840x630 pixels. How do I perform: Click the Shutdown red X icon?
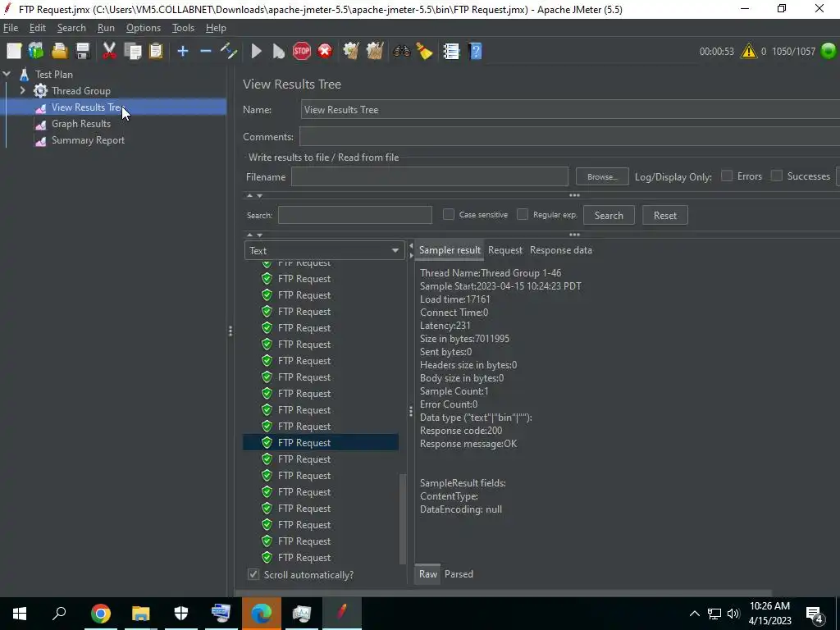(325, 52)
